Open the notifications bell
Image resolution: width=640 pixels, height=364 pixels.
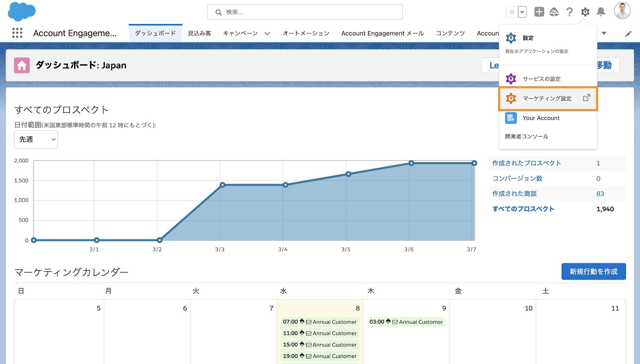(601, 12)
